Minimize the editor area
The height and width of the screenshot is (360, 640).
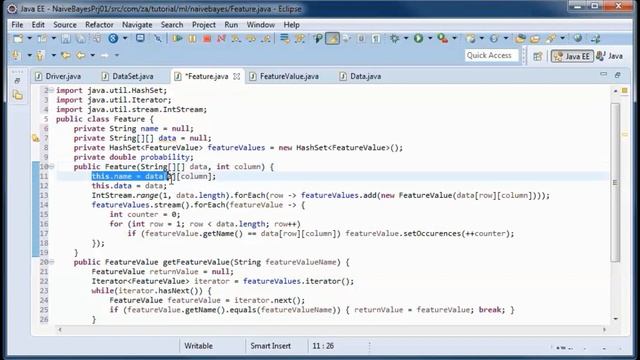(x=603, y=75)
